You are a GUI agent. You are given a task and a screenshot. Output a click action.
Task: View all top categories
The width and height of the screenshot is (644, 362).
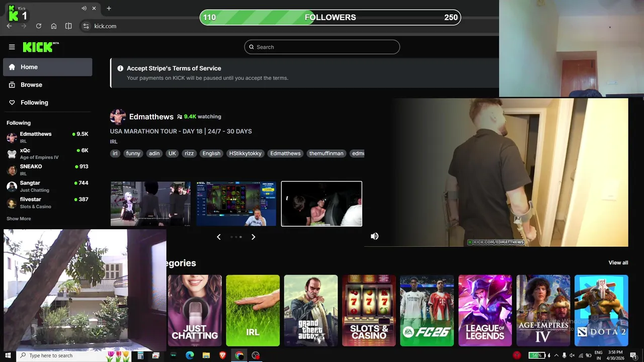pos(618,262)
